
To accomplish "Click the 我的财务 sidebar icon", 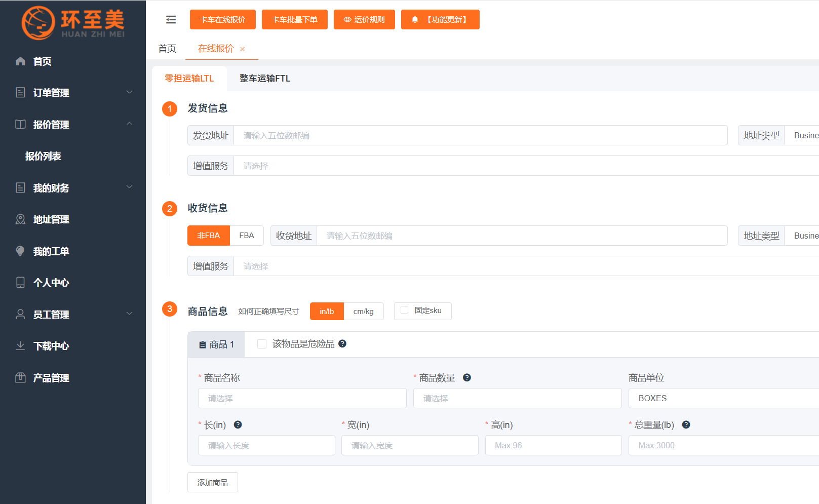I will [20, 188].
